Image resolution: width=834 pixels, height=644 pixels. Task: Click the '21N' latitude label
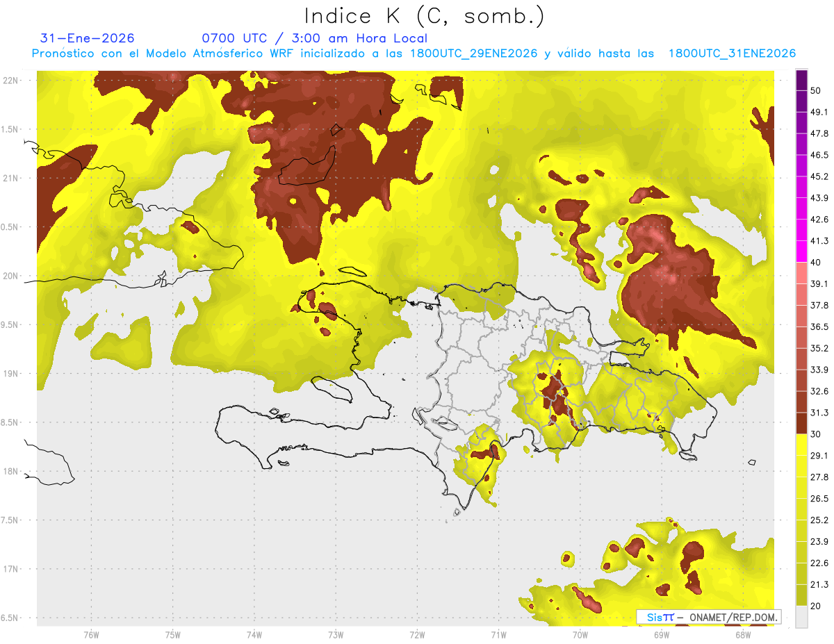(10, 178)
